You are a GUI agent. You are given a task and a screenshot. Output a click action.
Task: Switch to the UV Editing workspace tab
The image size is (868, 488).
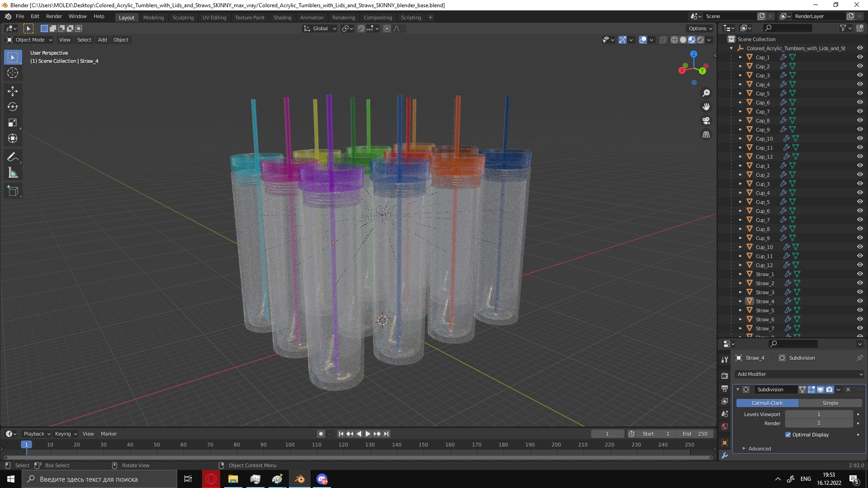[214, 18]
